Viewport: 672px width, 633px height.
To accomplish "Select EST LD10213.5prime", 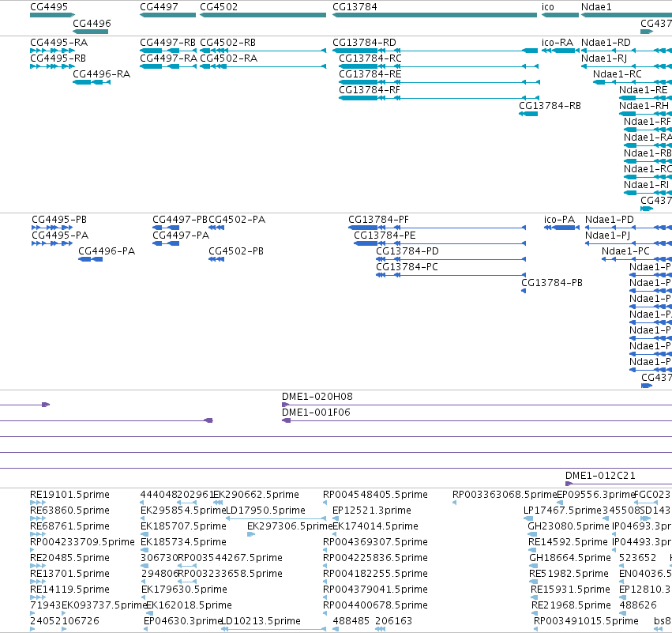I will click(x=273, y=629).
